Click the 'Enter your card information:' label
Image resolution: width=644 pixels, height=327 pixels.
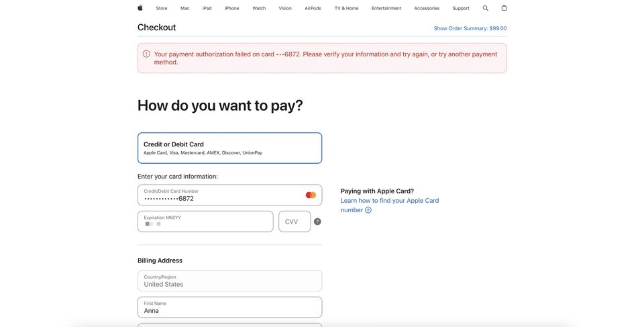point(178,177)
